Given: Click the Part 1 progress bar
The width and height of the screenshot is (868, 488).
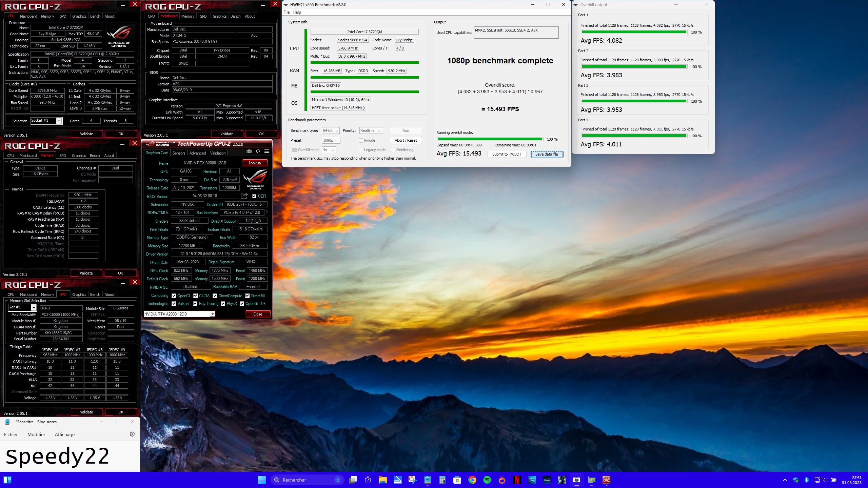Looking at the screenshot, I should tap(634, 32).
